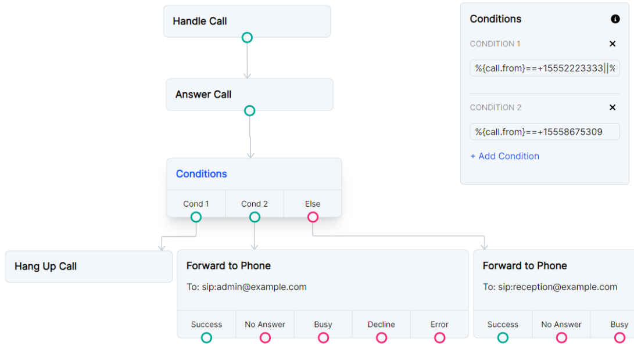Click the info icon on the Conditions panel
Screen dimensions: 634x364
(615, 19)
